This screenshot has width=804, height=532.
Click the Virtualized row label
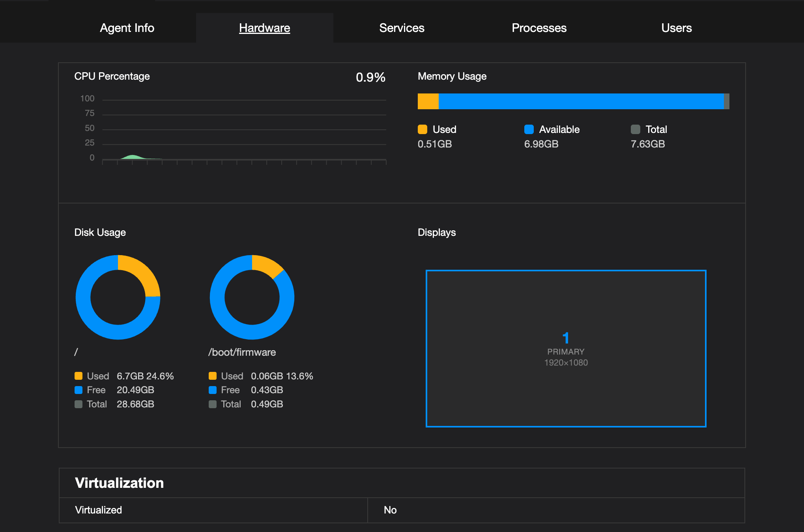[x=99, y=510]
